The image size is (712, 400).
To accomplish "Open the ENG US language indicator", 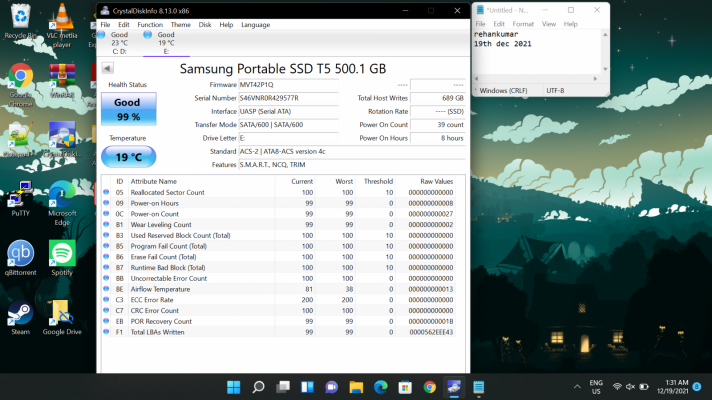I will pyautogui.click(x=596, y=387).
